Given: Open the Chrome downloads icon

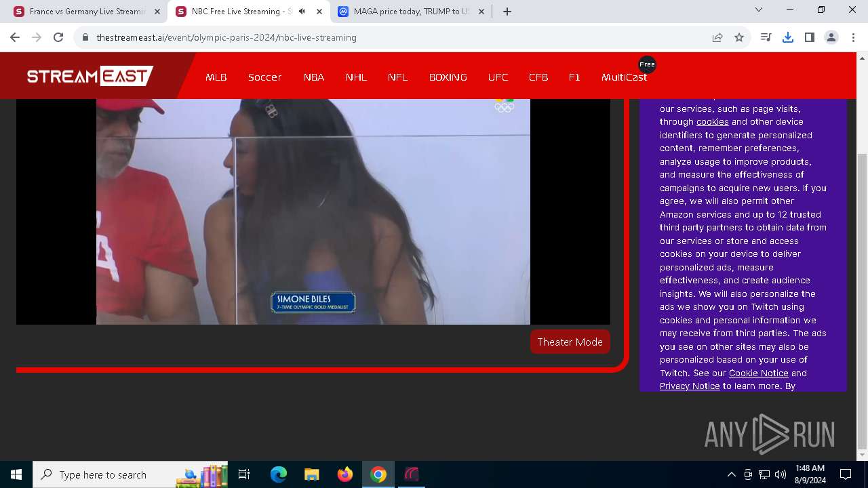Looking at the screenshot, I should (788, 37).
